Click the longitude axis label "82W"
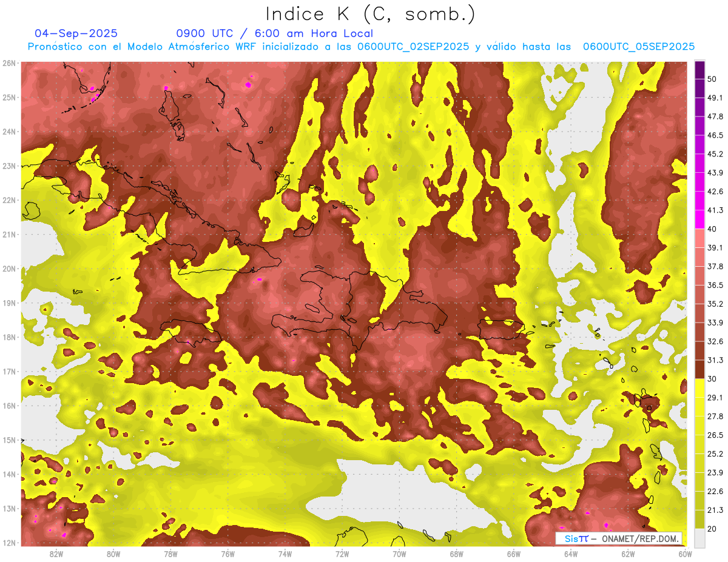The image size is (728, 562). [x=56, y=554]
